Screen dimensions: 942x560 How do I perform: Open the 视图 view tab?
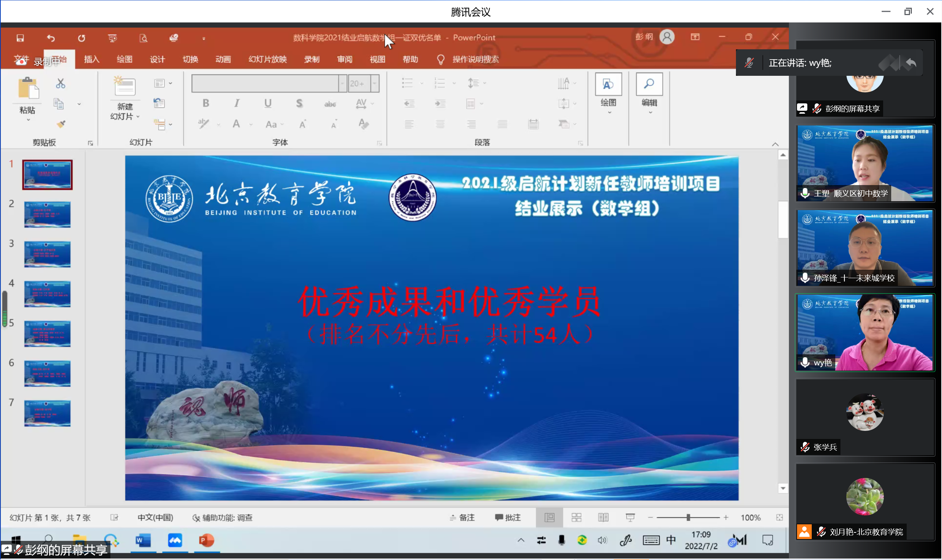click(378, 59)
